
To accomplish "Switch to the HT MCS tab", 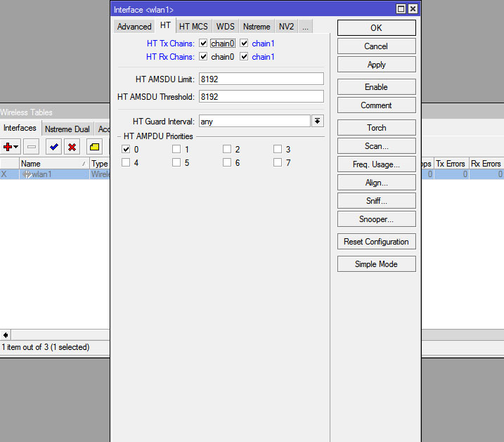I will (x=193, y=27).
